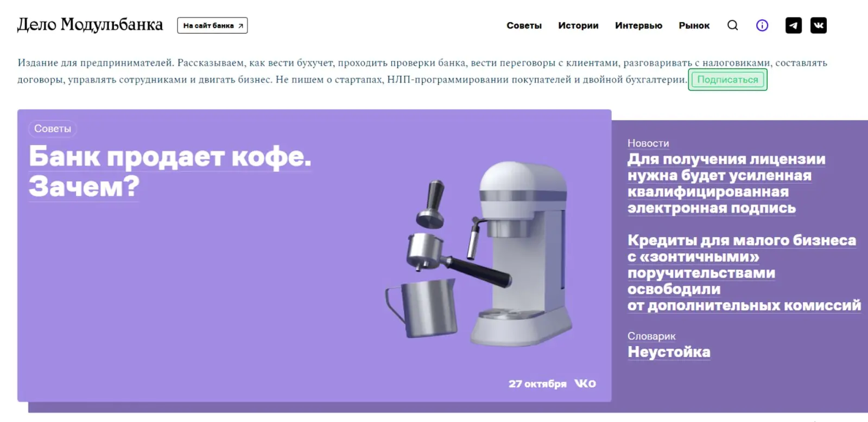Open article Банк продает кофе. Зачем?
Image resolution: width=868 pixels, height=422 pixels.
pos(170,171)
